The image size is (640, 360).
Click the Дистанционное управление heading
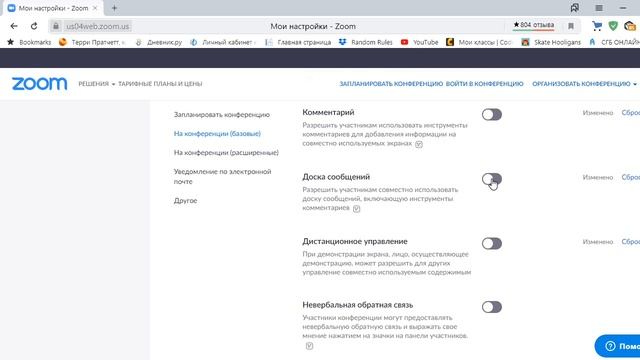[x=355, y=241]
